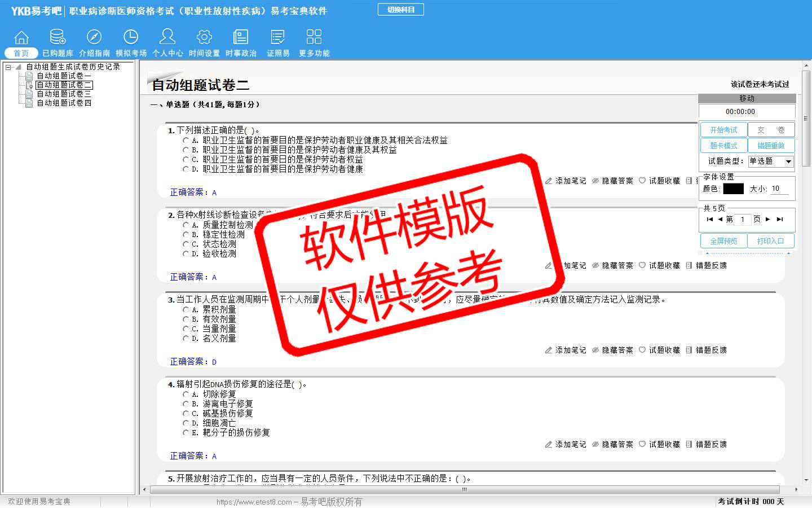Go to first page arrow

[x=709, y=219]
